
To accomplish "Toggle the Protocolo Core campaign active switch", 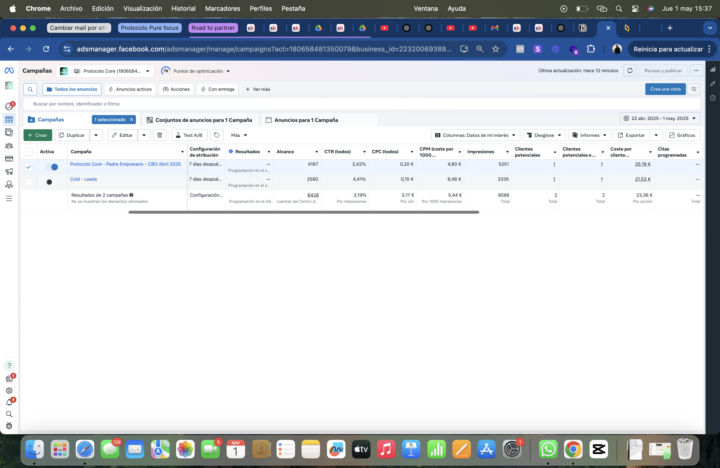I will click(x=52, y=167).
